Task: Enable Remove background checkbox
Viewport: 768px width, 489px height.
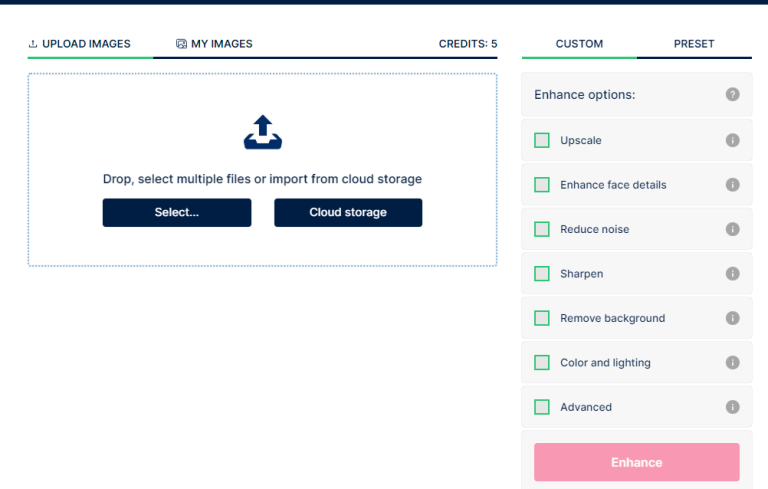Action: coord(542,318)
